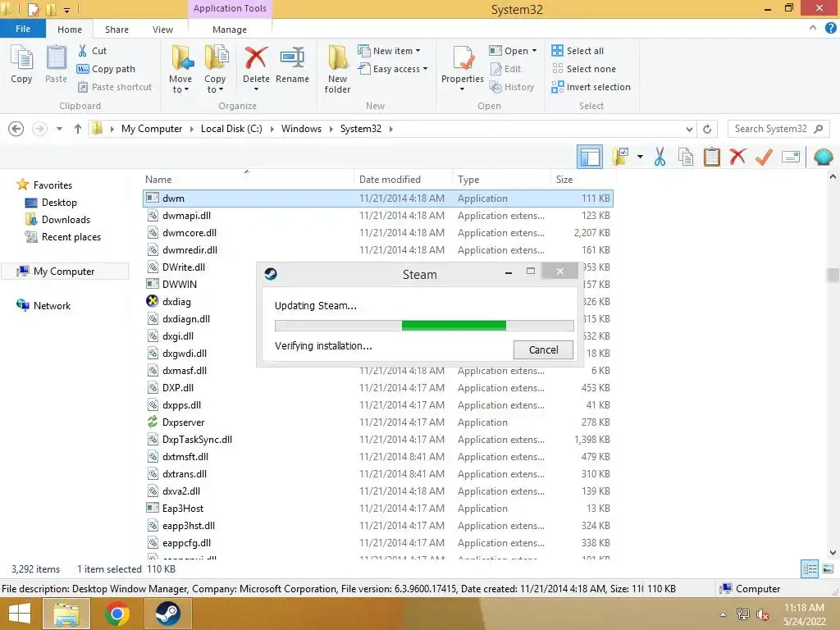Click the globe icon in the secondary toolbar
The width and height of the screenshot is (840, 630).
coord(824,157)
